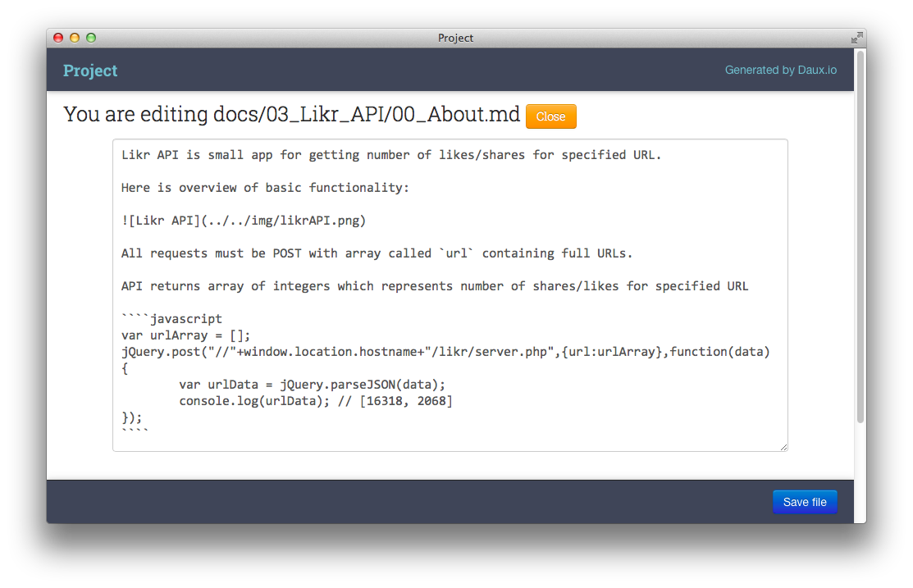Click the vertical scrollbar thumb
Image resolution: width=913 pixels, height=588 pixels.
pyautogui.click(x=860, y=236)
